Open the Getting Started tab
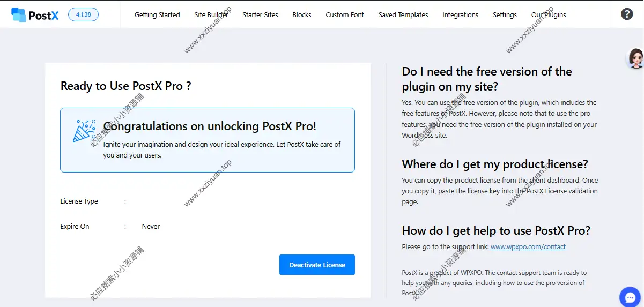 (x=157, y=15)
